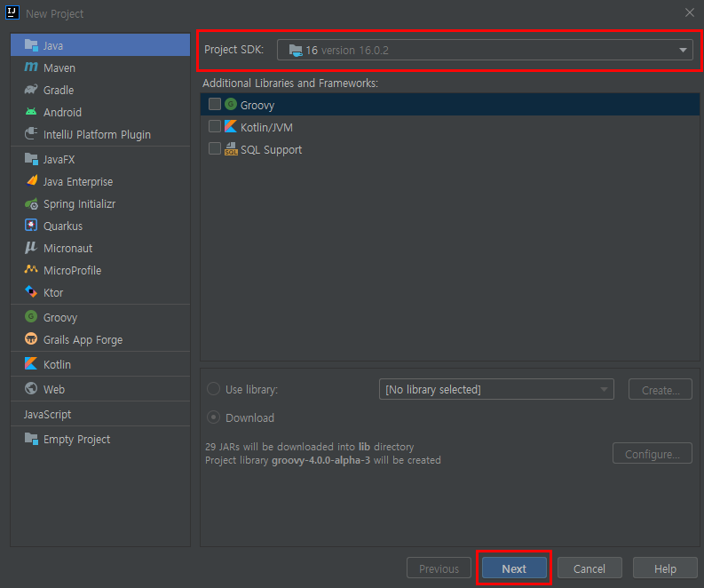This screenshot has width=704, height=588.
Task: Select the Download radio button
Action: point(213,417)
